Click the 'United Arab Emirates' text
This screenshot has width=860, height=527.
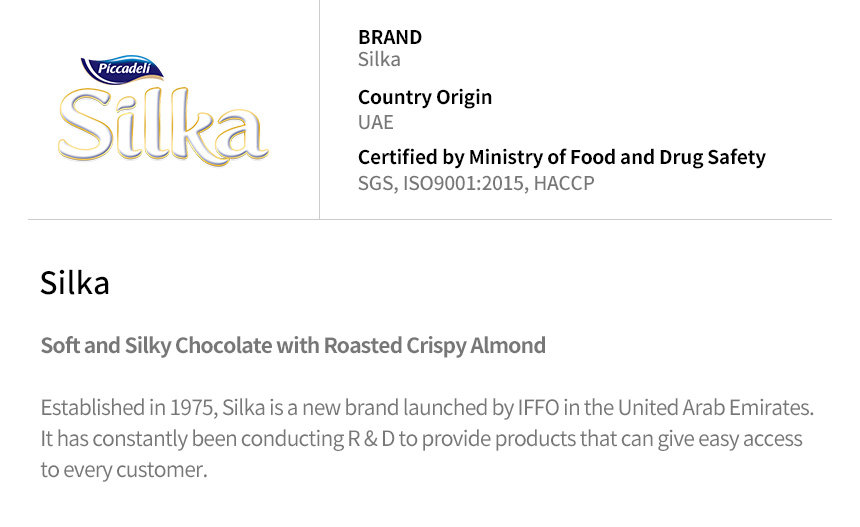[x=715, y=408]
